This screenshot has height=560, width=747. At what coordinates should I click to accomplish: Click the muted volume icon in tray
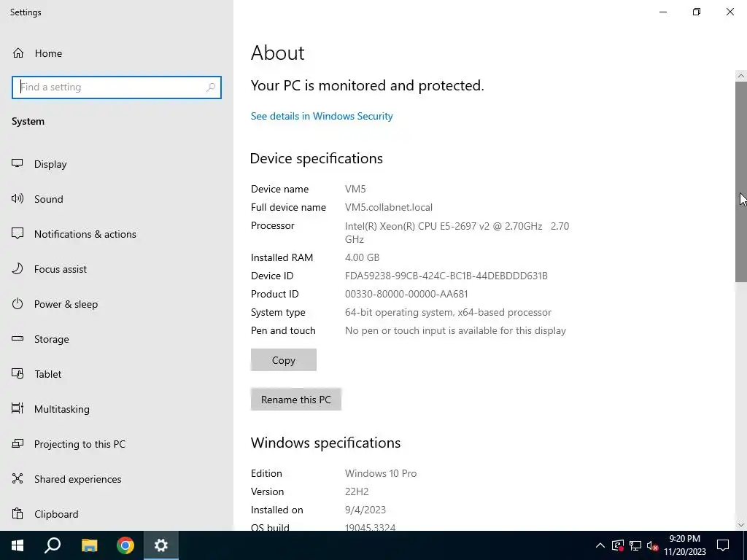[653, 545]
